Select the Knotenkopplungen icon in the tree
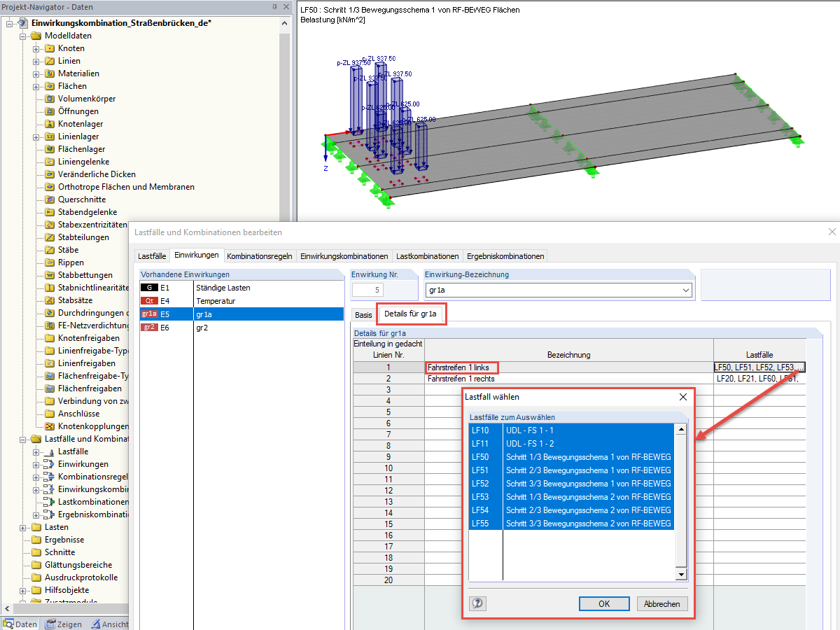Image resolution: width=840 pixels, height=630 pixels. (x=50, y=426)
